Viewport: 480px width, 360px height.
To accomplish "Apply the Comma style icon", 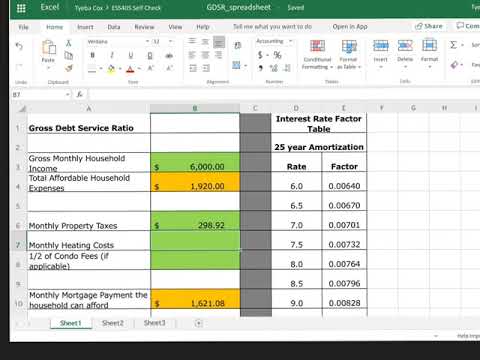I will point(261,68).
